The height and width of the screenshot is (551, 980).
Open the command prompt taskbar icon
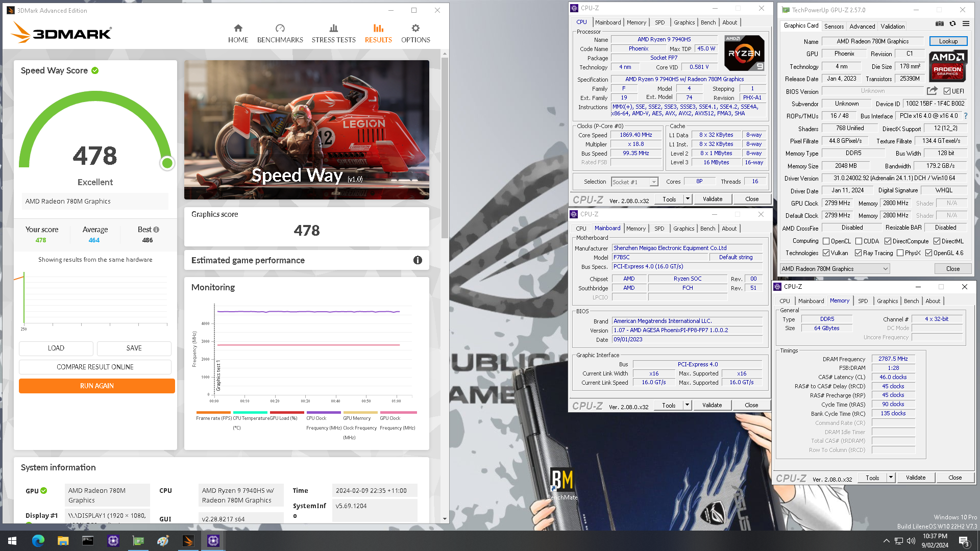point(88,541)
